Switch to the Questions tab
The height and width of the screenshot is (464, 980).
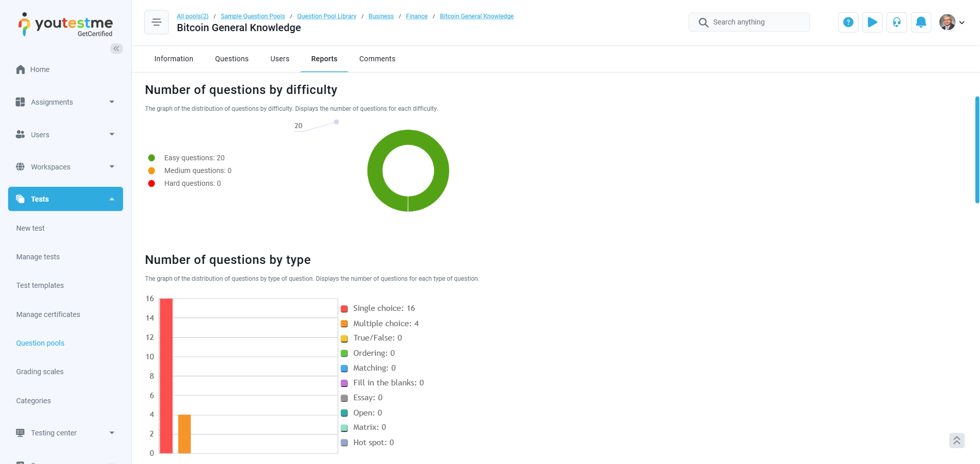point(232,59)
